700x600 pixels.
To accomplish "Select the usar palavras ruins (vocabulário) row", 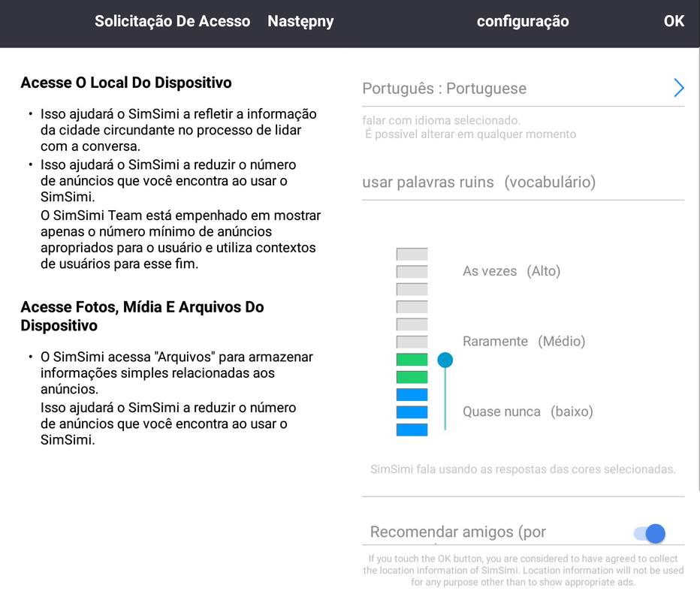I will point(478,182).
